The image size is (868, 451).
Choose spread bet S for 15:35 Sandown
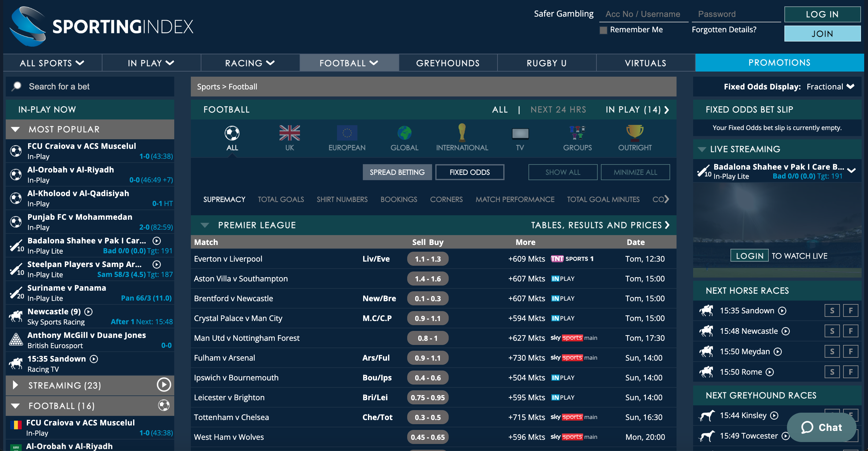point(832,310)
